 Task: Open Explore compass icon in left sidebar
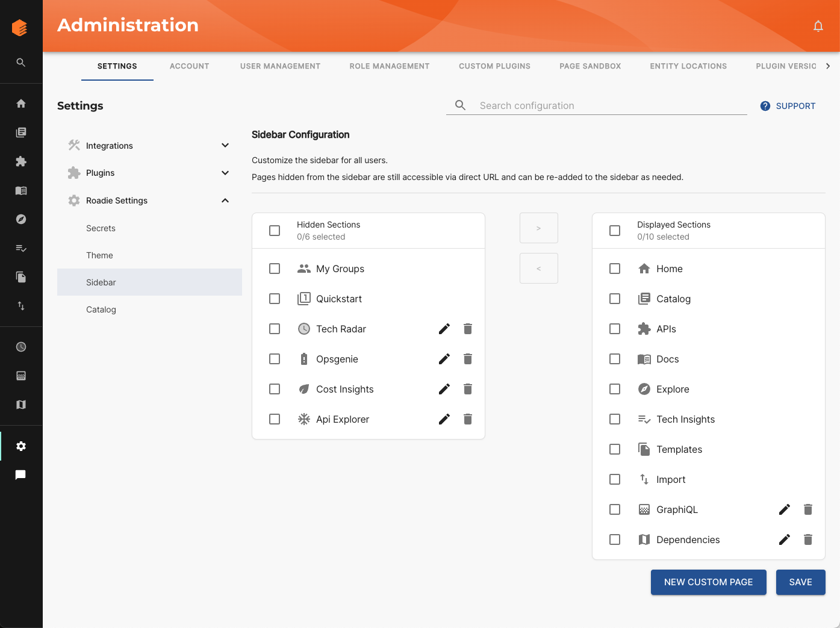pyautogui.click(x=21, y=219)
